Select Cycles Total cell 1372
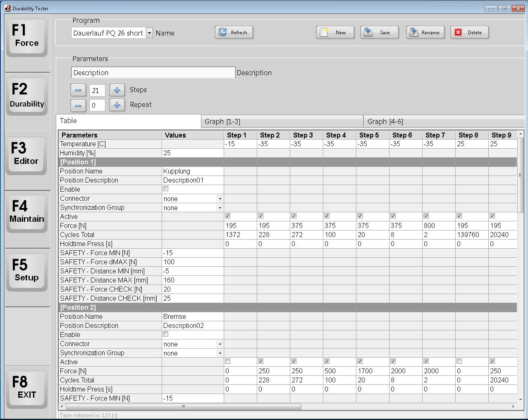 coord(240,235)
